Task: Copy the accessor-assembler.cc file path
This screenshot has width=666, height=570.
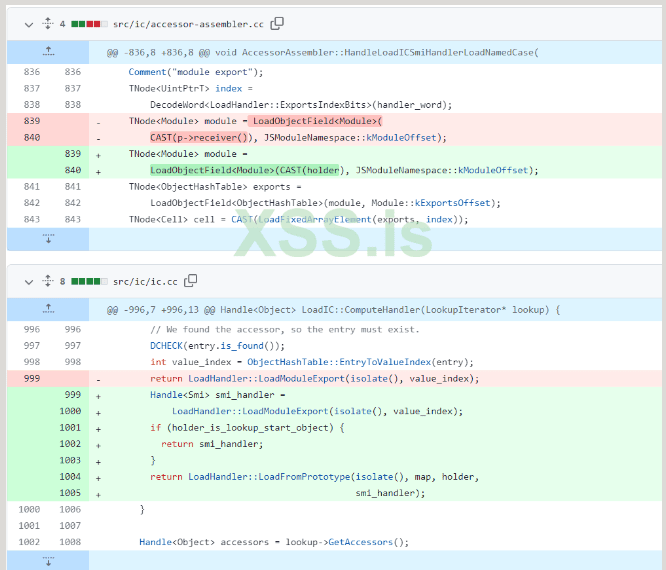Action: 277,23
